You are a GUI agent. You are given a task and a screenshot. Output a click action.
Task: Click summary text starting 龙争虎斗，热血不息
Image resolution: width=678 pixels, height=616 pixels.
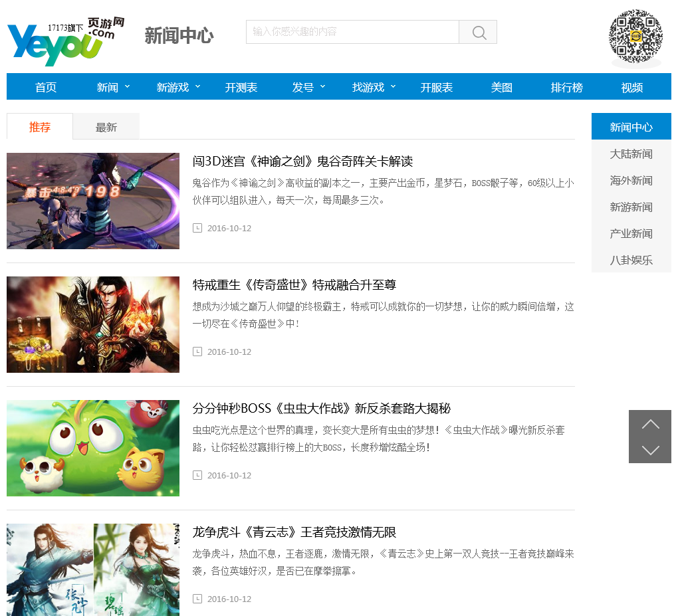(x=383, y=562)
